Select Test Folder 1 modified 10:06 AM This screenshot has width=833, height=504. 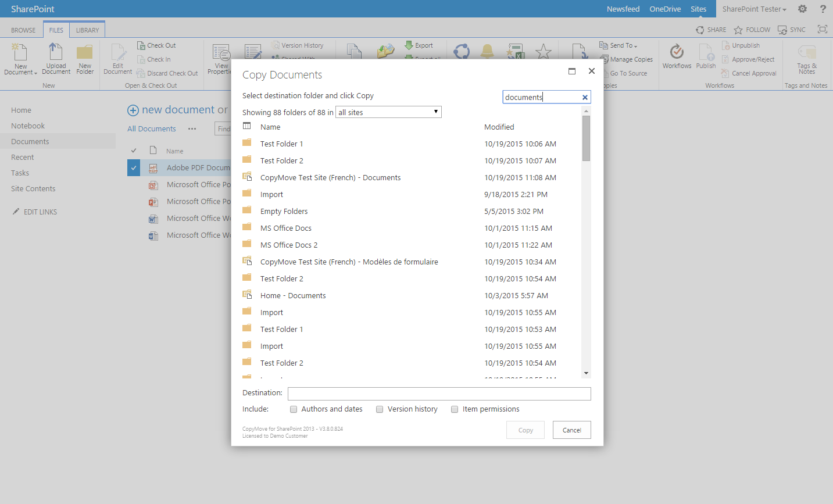(411, 144)
